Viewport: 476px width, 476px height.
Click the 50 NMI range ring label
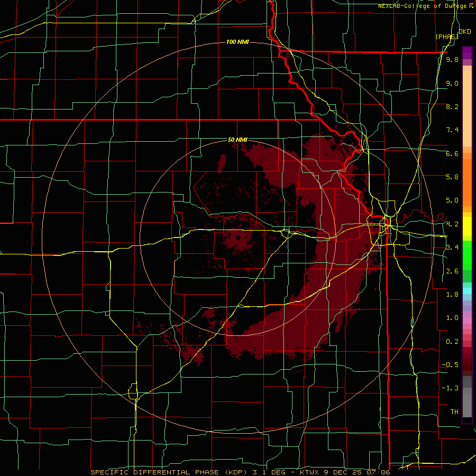[x=237, y=140]
